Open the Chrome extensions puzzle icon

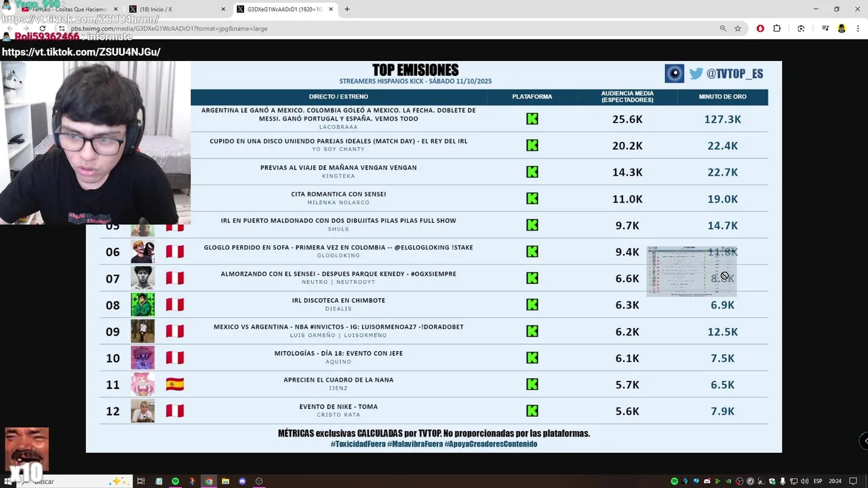click(x=777, y=28)
